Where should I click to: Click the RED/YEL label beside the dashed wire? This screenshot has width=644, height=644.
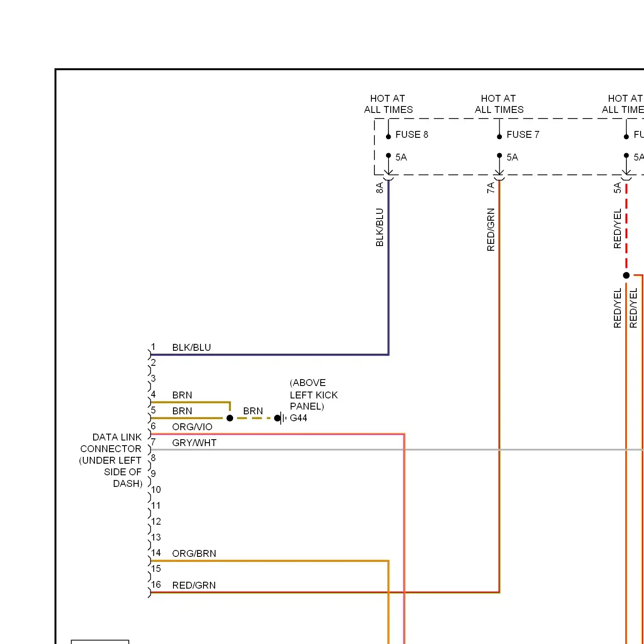pyautogui.click(x=617, y=229)
